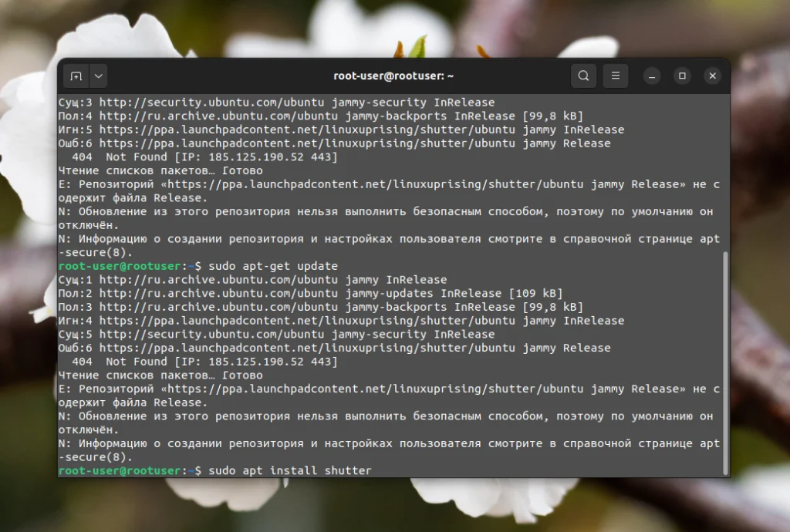Open the hamburger menu
The image size is (790, 532).
[616, 76]
